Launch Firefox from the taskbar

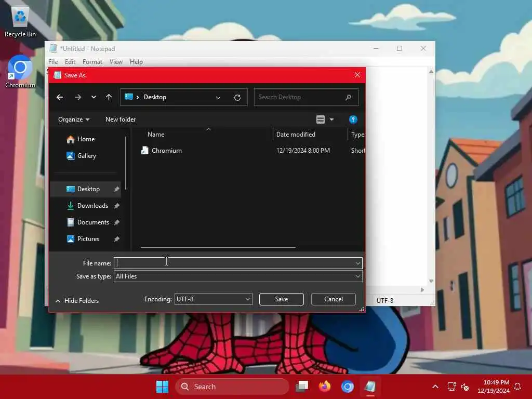[325, 387]
